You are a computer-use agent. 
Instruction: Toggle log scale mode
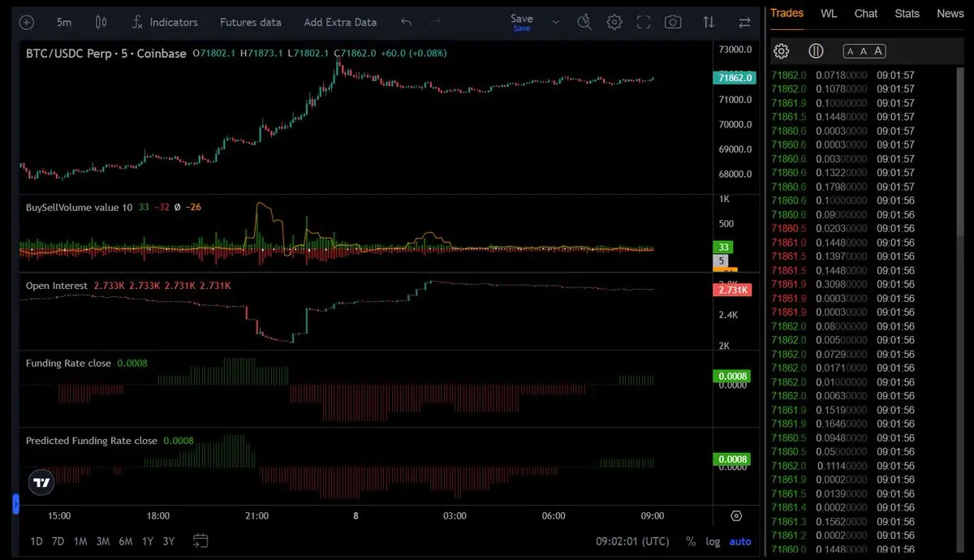point(713,541)
